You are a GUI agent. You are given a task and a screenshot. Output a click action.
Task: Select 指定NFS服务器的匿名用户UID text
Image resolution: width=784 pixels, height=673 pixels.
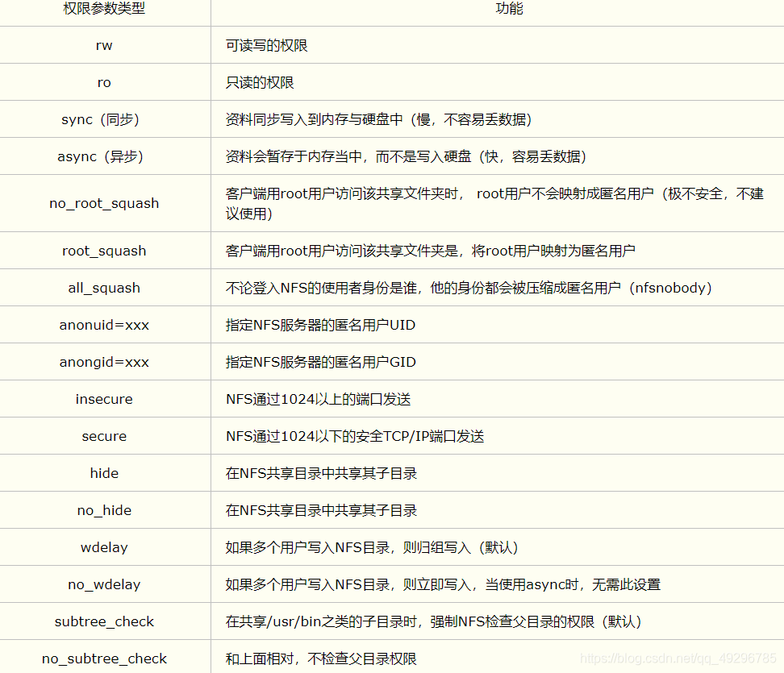(x=320, y=325)
